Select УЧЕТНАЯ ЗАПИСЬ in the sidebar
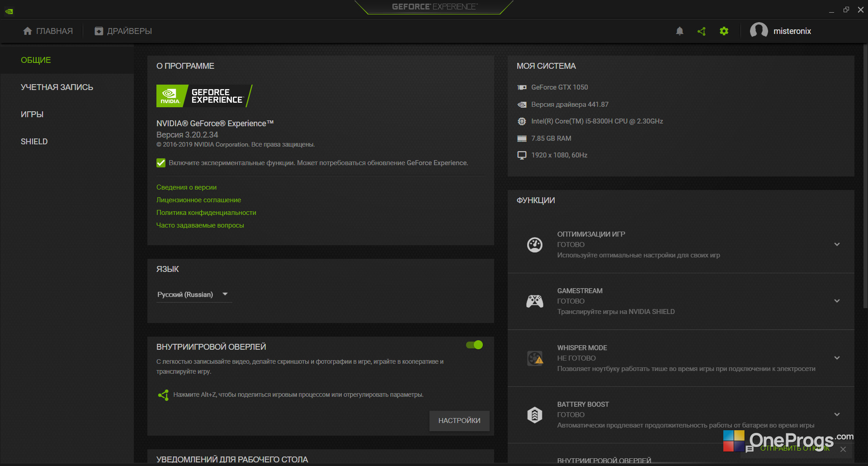868x466 pixels. [x=67, y=87]
